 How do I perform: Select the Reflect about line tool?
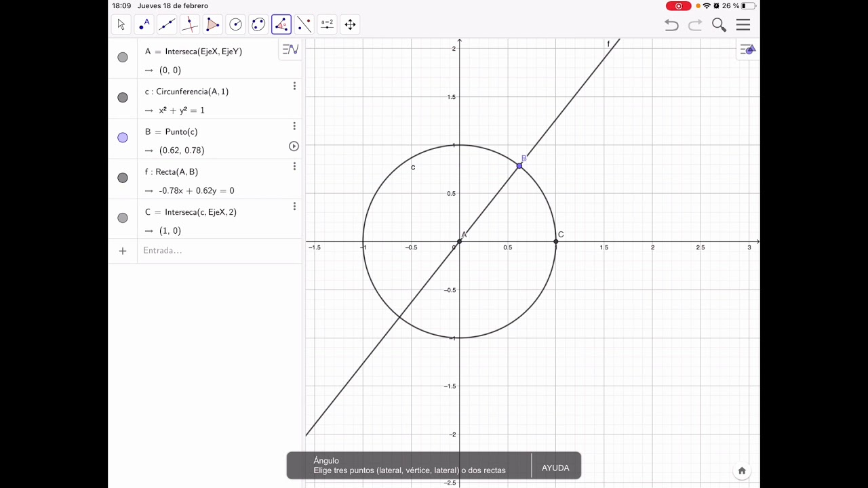304,25
